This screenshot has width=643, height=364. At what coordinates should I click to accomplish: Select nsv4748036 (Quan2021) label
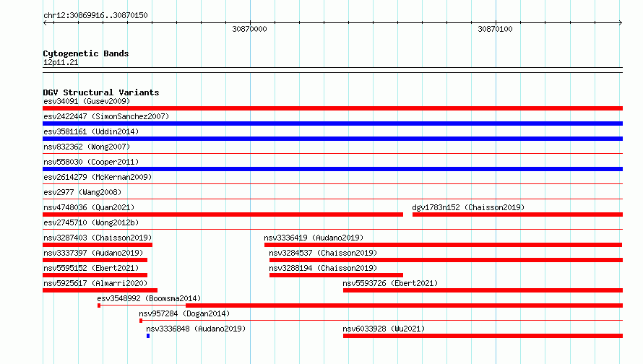pos(89,207)
